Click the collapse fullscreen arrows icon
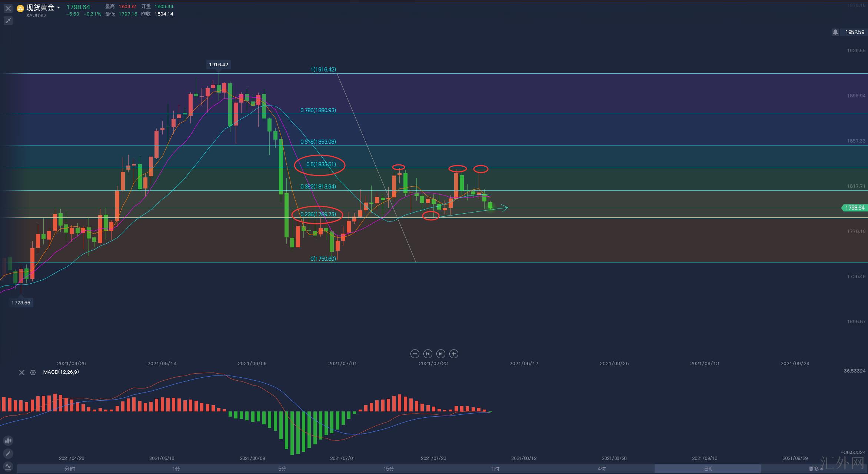868x474 pixels. (x=8, y=21)
